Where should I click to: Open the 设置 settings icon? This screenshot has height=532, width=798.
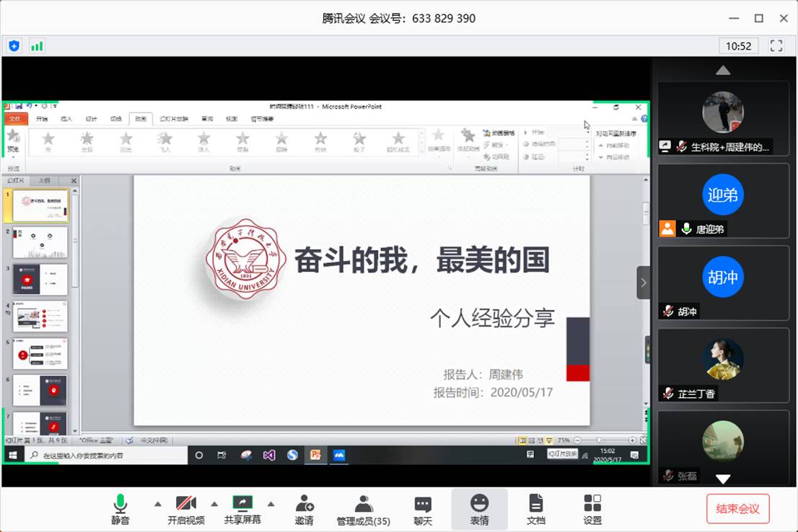592,509
